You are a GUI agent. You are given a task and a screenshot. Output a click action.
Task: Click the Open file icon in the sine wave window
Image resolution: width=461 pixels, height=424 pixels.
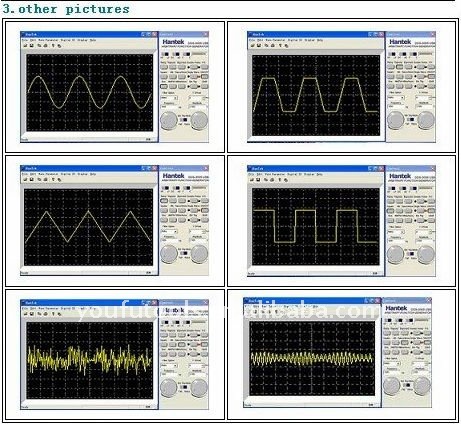[x=25, y=45]
